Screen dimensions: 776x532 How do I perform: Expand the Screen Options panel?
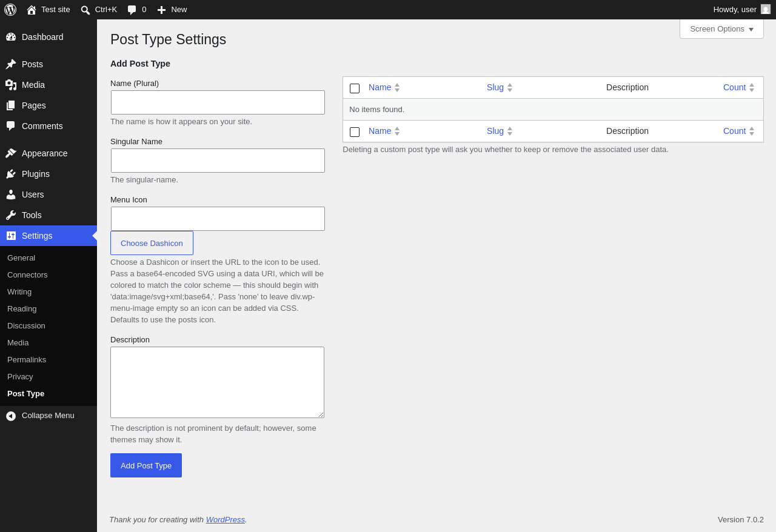(721, 28)
